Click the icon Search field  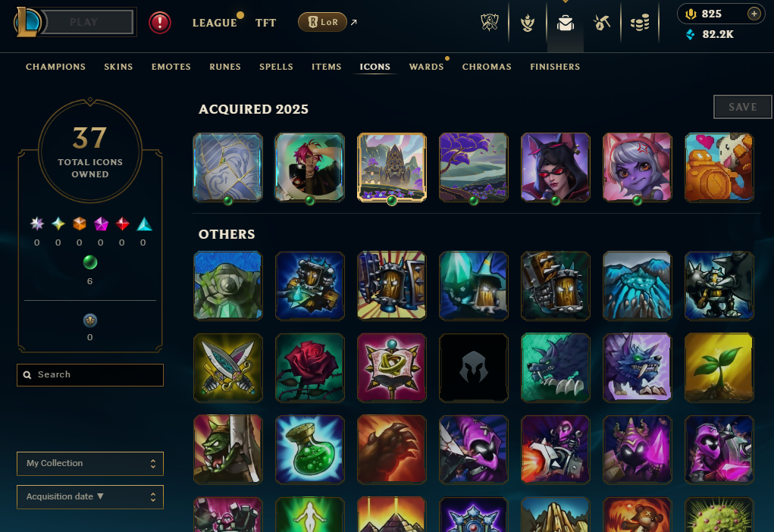tap(90, 375)
